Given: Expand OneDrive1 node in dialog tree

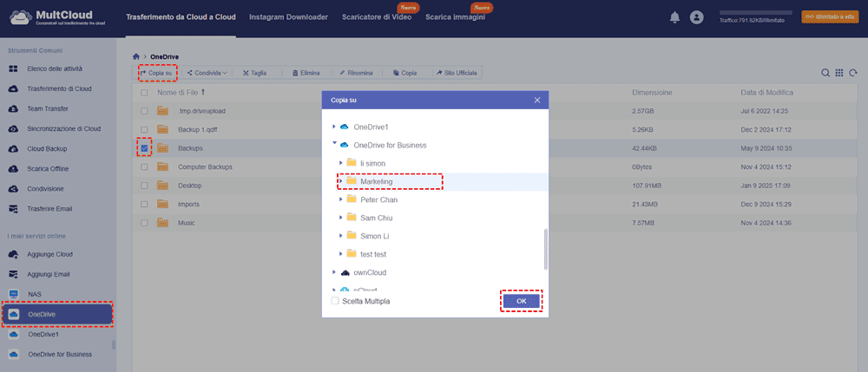Looking at the screenshot, I should pos(334,127).
